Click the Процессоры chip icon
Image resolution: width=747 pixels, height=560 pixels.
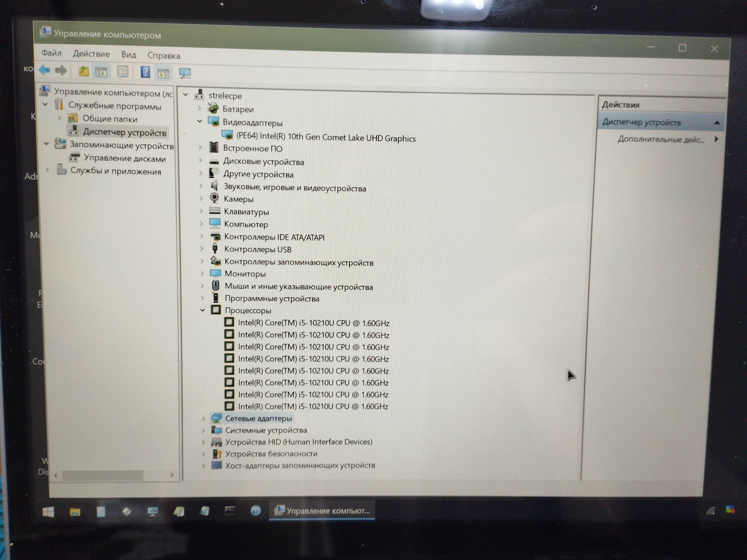pos(216,310)
